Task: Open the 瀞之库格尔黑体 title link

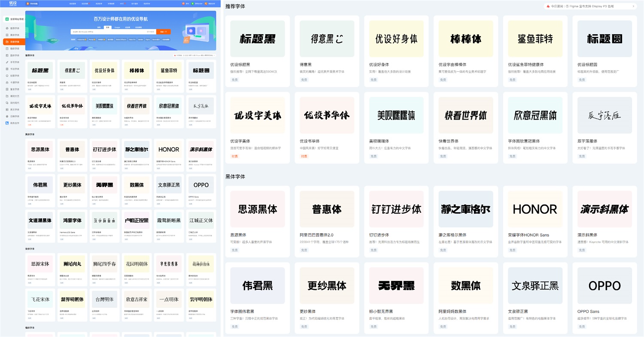Action: pos(453,235)
